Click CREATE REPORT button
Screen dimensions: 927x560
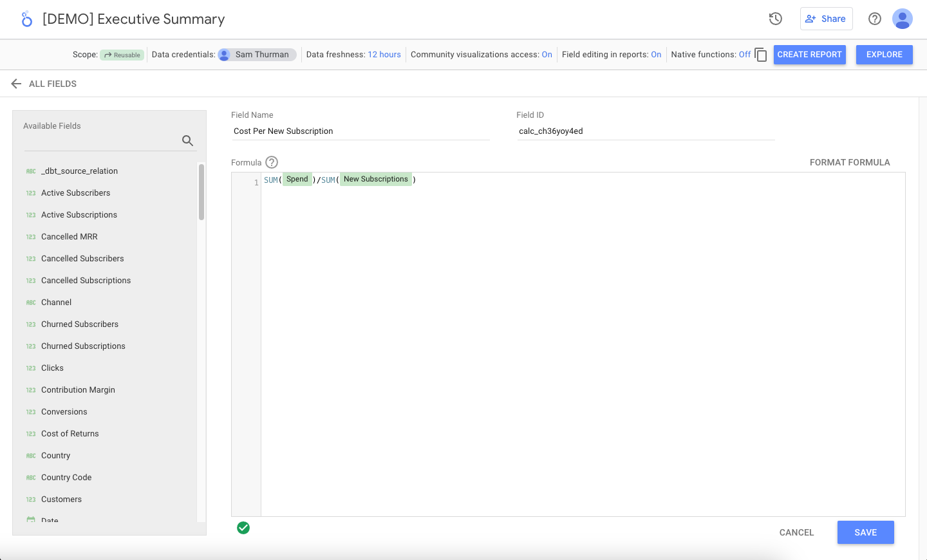tap(809, 55)
